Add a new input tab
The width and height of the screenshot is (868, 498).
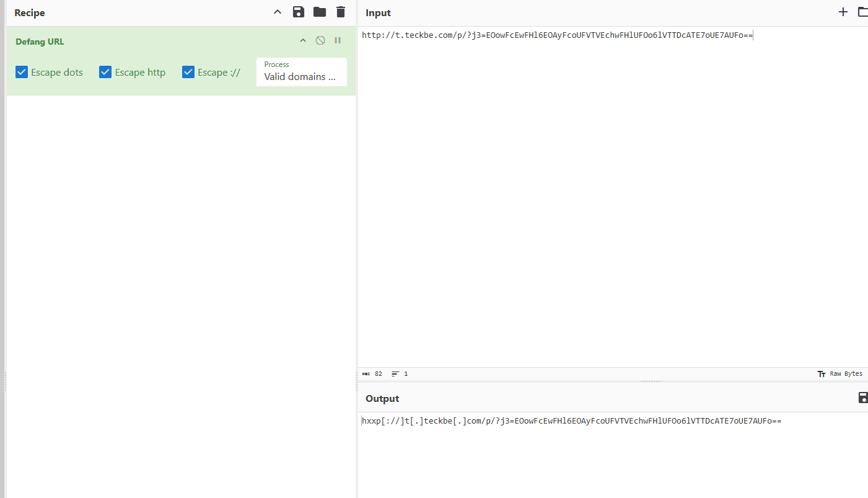click(843, 12)
